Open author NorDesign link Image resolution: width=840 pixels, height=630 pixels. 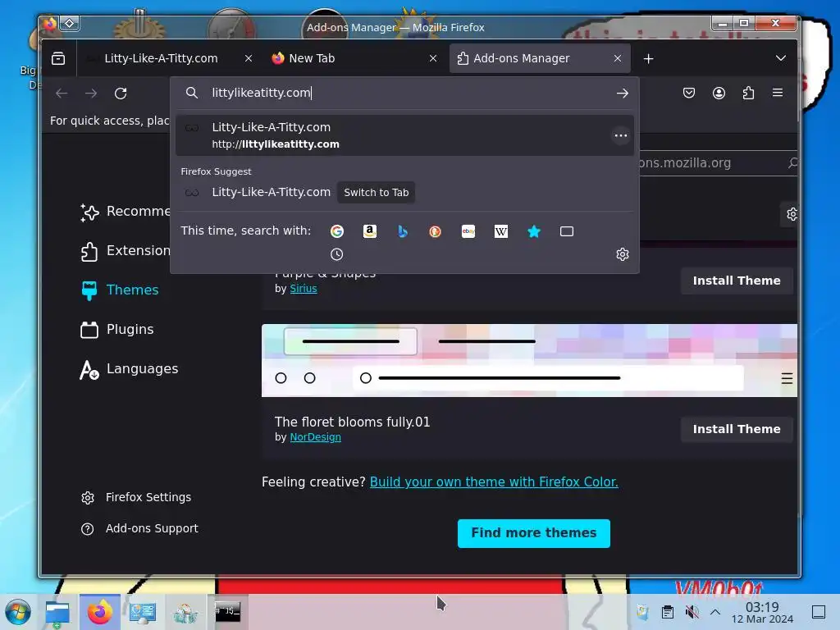coord(315,437)
